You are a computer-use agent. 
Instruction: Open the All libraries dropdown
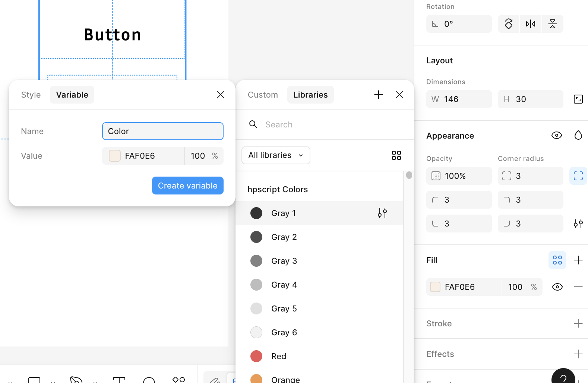276,155
